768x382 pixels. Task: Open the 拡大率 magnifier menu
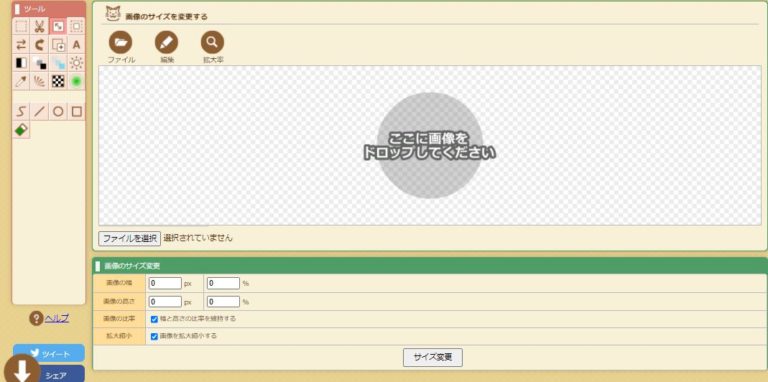pos(213,43)
